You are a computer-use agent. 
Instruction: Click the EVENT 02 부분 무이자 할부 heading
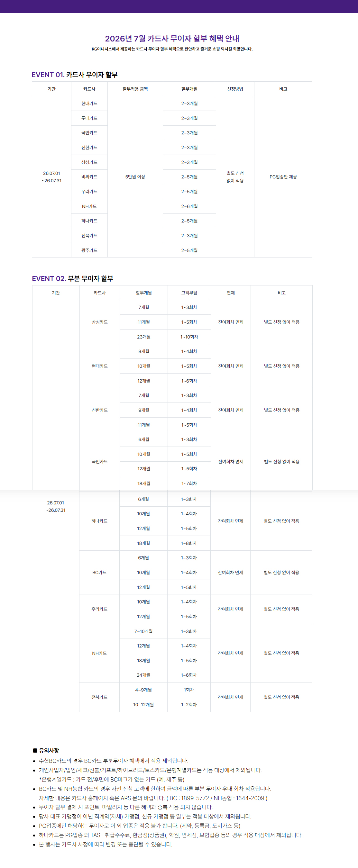[72, 278]
